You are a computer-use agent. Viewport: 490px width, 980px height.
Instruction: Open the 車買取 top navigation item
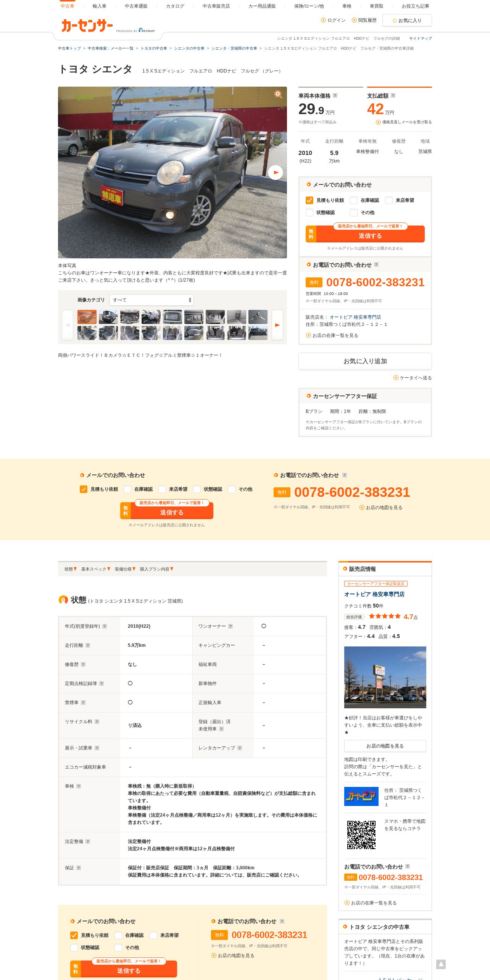pyautogui.click(x=376, y=6)
